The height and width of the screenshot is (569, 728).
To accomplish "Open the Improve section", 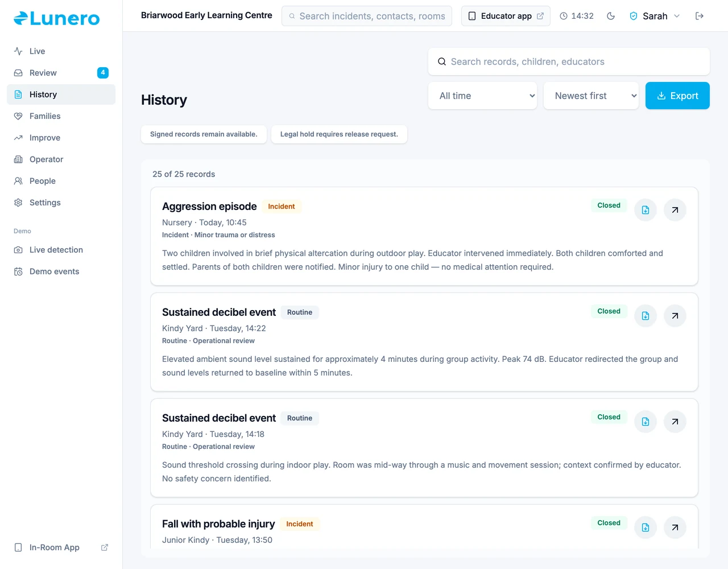I will click(61, 138).
